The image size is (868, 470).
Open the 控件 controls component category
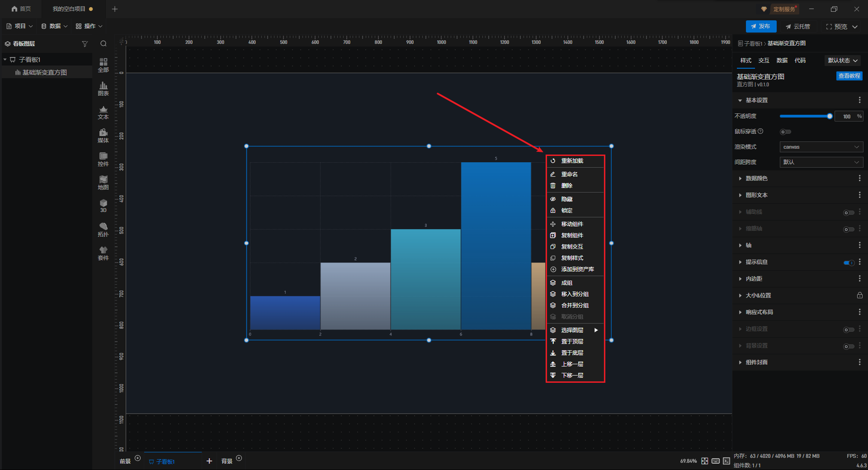(103, 159)
